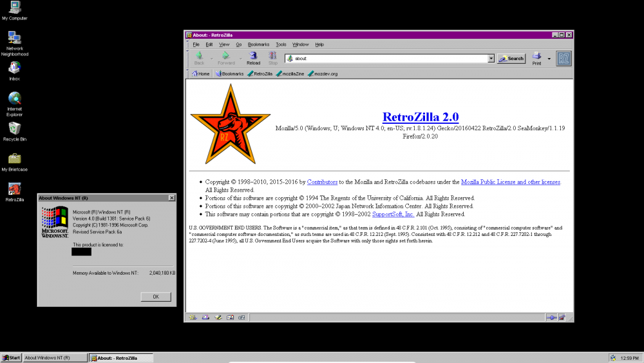Follow the SupportSoft, Inc. link

point(393,214)
